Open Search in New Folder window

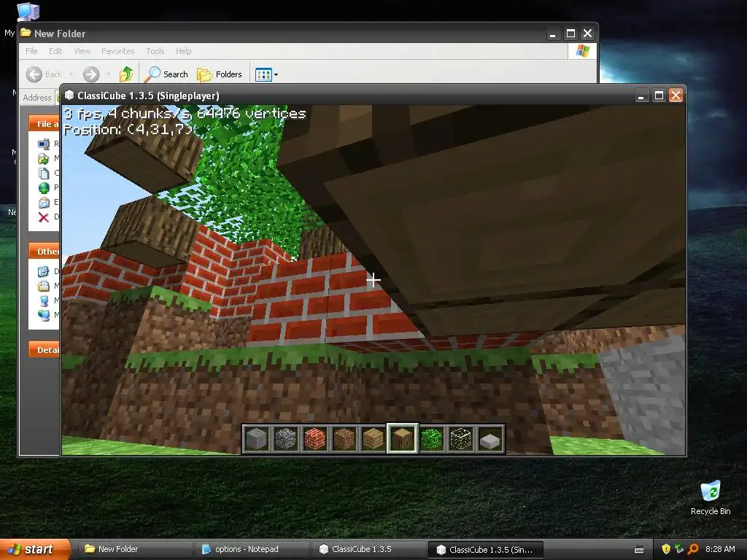click(166, 74)
